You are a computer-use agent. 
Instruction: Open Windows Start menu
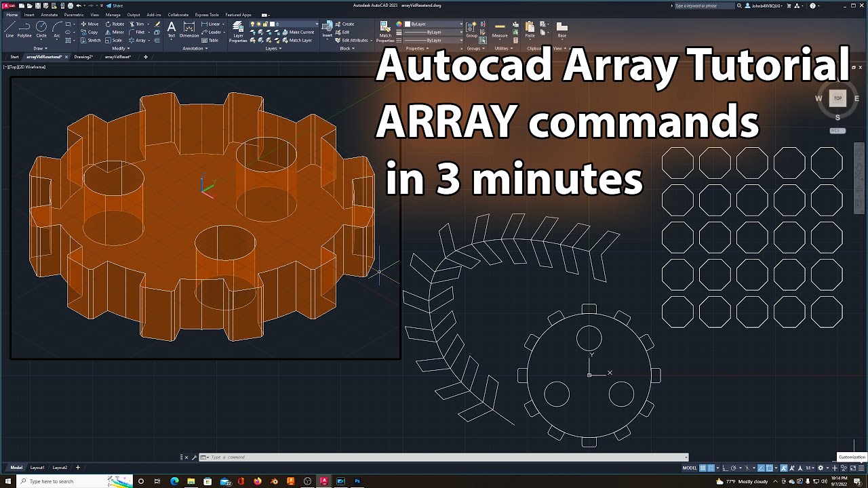7,481
